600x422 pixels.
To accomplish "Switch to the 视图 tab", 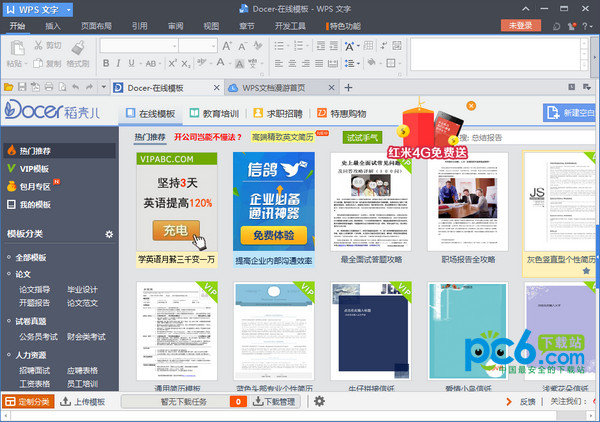I will [211, 26].
